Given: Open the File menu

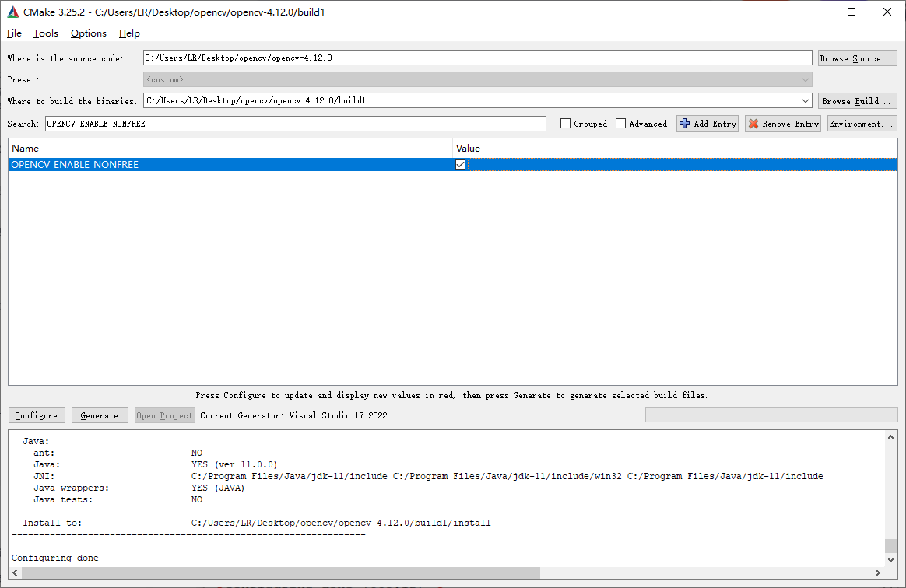Looking at the screenshot, I should pos(14,33).
